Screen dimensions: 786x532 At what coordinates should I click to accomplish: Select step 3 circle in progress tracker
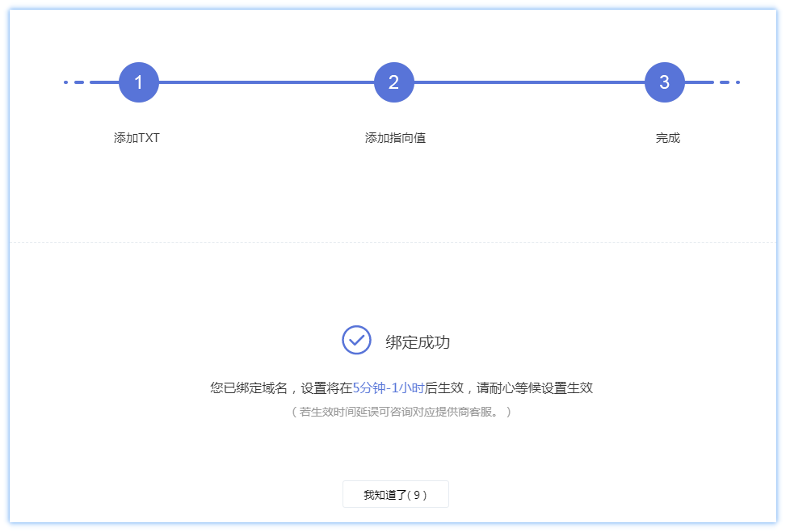664,82
